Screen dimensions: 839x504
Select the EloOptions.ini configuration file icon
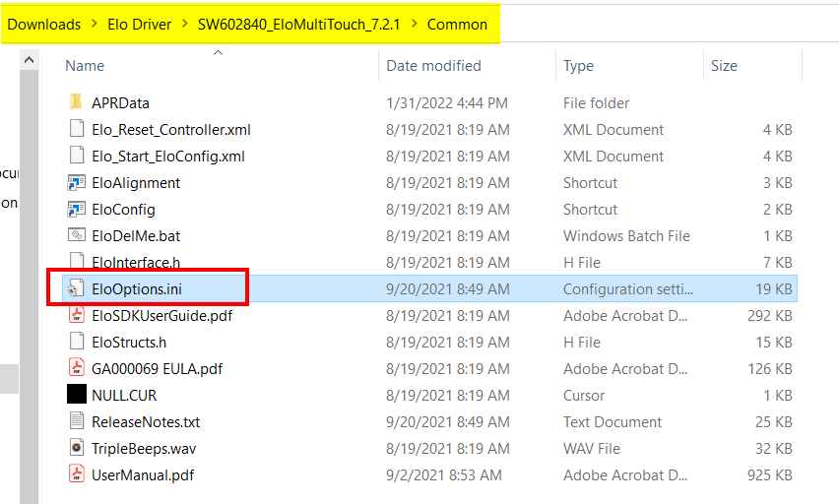tap(75, 289)
